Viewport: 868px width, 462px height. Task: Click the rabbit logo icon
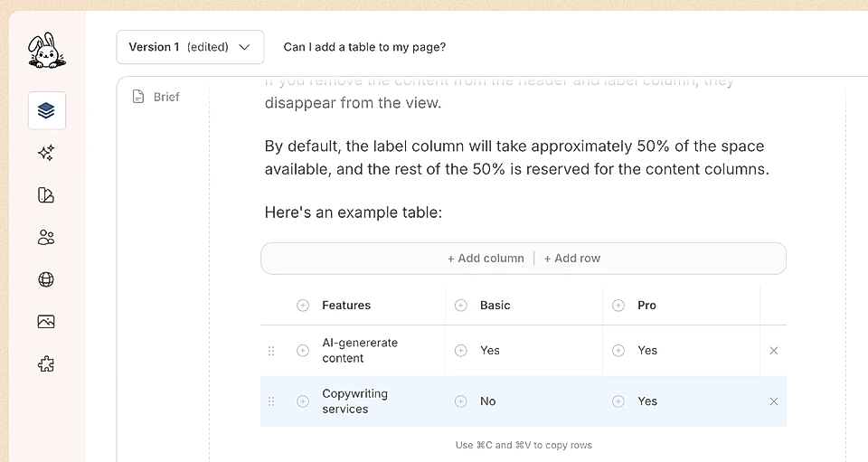46,51
